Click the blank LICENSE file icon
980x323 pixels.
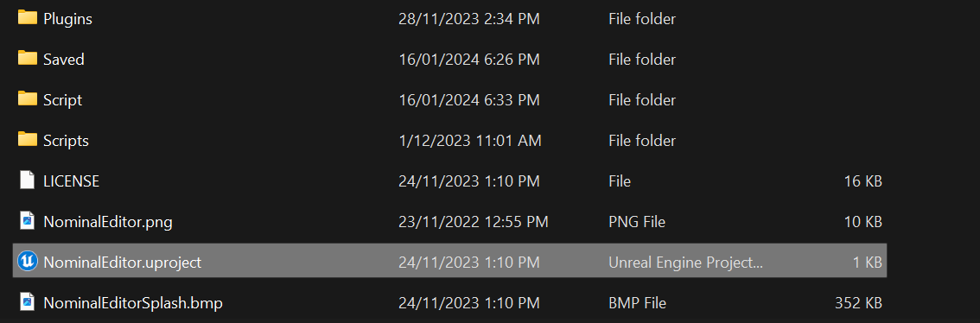[x=28, y=180]
